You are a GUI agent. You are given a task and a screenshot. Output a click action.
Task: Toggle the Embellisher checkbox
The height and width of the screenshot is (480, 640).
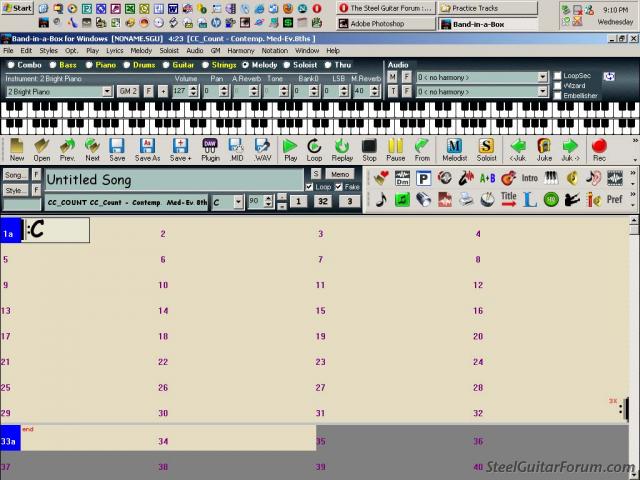558,96
